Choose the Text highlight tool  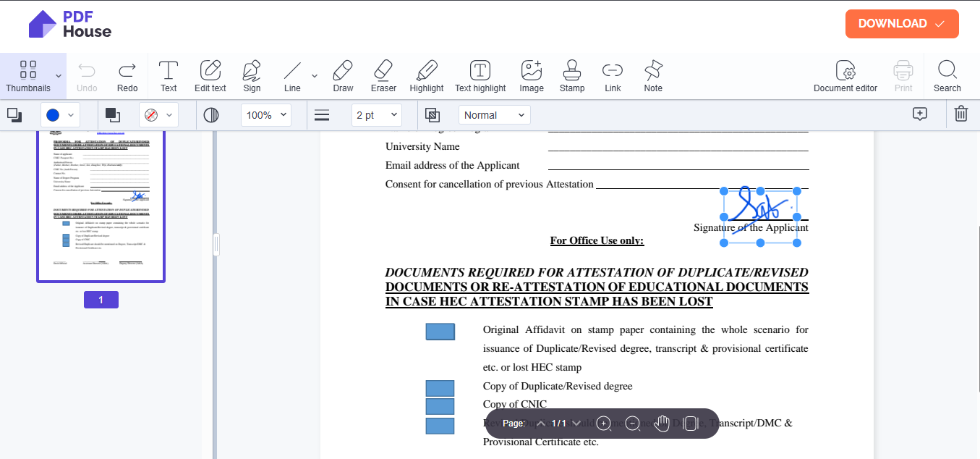tap(480, 76)
